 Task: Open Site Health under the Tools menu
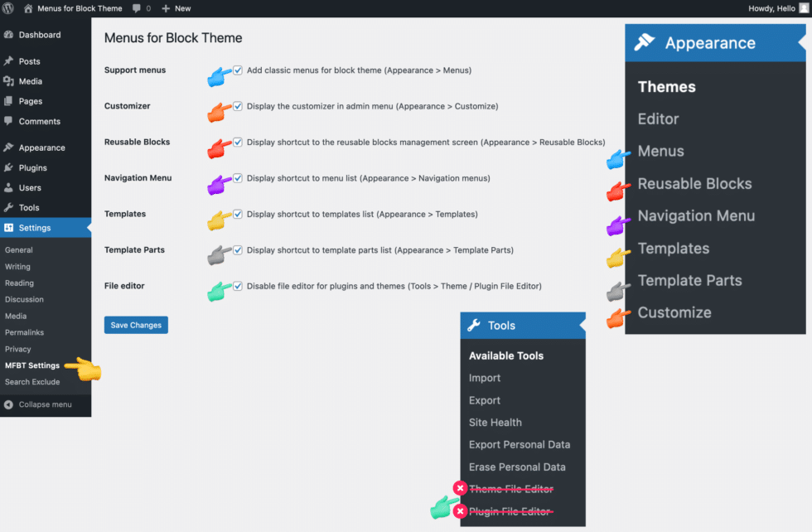pyautogui.click(x=495, y=422)
